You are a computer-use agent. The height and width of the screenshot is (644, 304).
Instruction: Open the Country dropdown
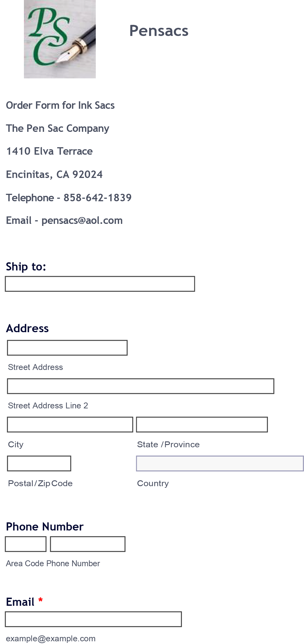coord(220,464)
